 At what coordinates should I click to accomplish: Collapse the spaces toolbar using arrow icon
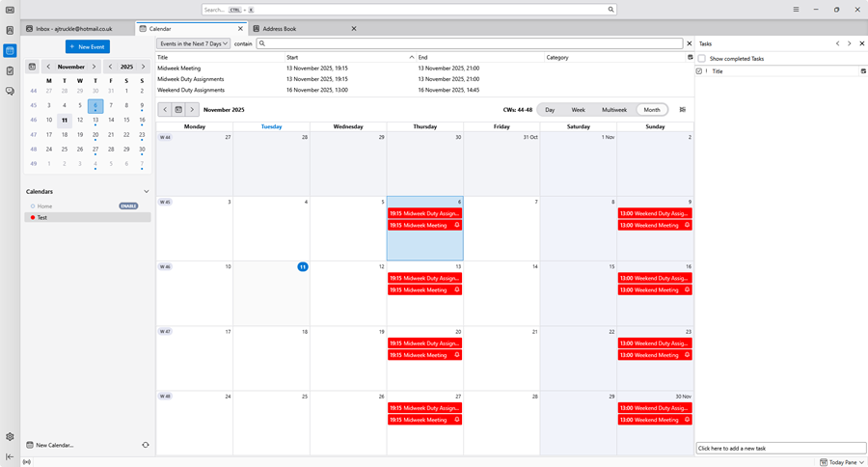(x=10, y=456)
